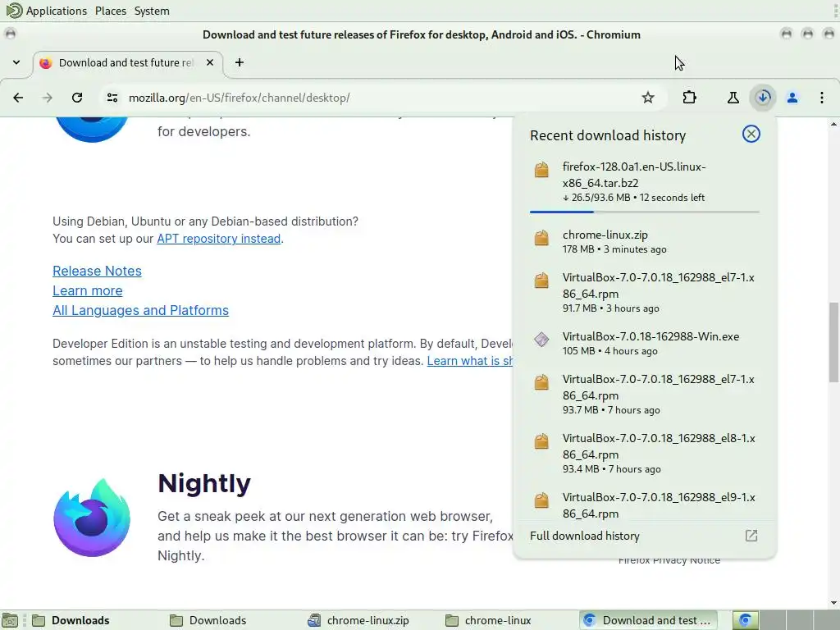The width and height of the screenshot is (840, 630).
Task: Select Download and test taskbar entry
Action: tap(648, 620)
